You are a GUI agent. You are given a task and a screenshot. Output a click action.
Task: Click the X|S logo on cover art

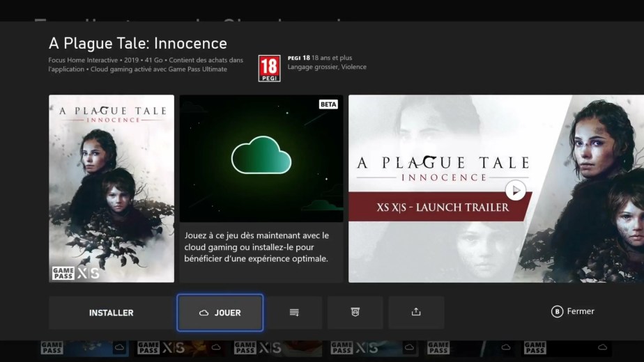point(89,273)
